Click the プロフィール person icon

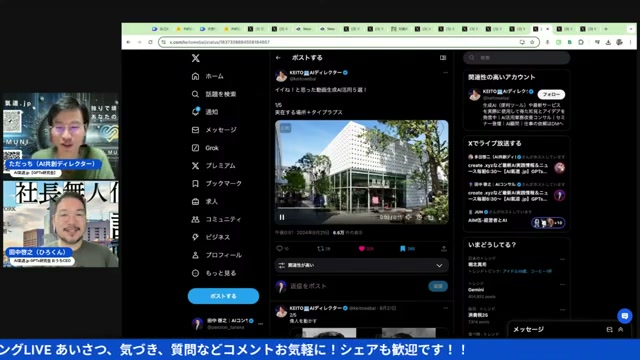click(x=196, y=255)
